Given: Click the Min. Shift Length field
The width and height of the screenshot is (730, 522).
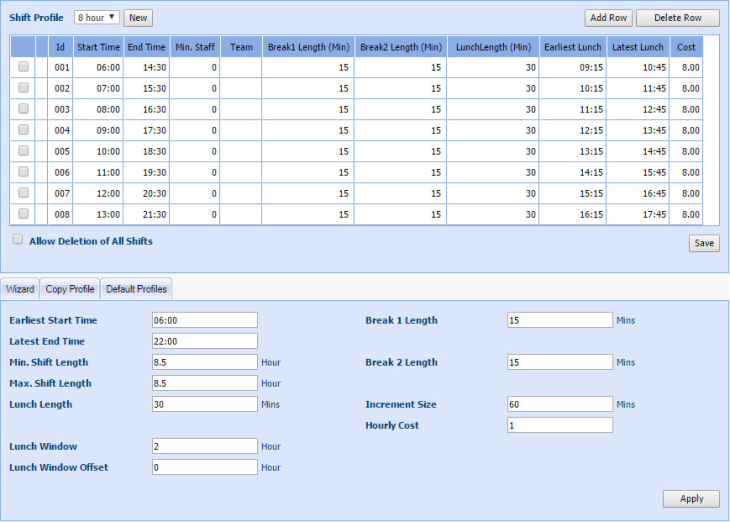Looking at the screenshot, I should 205,362.
